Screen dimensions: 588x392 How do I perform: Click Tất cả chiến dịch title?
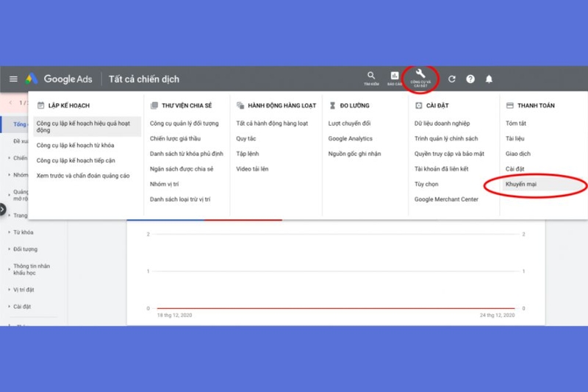pyautogui.click(x=144, y=79)
